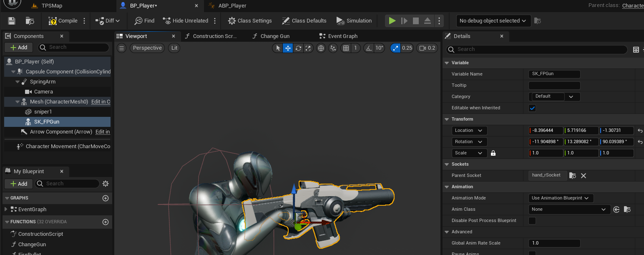Click Add button in Components panel
644x255 pixels.
[x=18, y=48]
